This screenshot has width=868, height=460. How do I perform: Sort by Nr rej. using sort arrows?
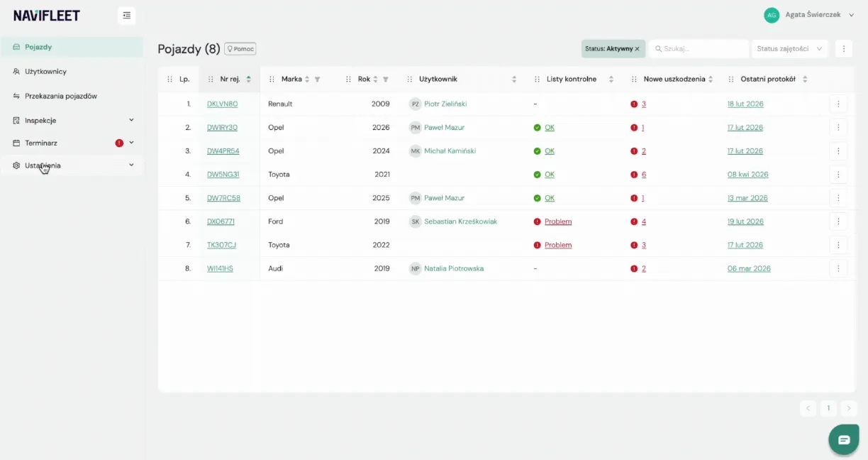(248, 80)
